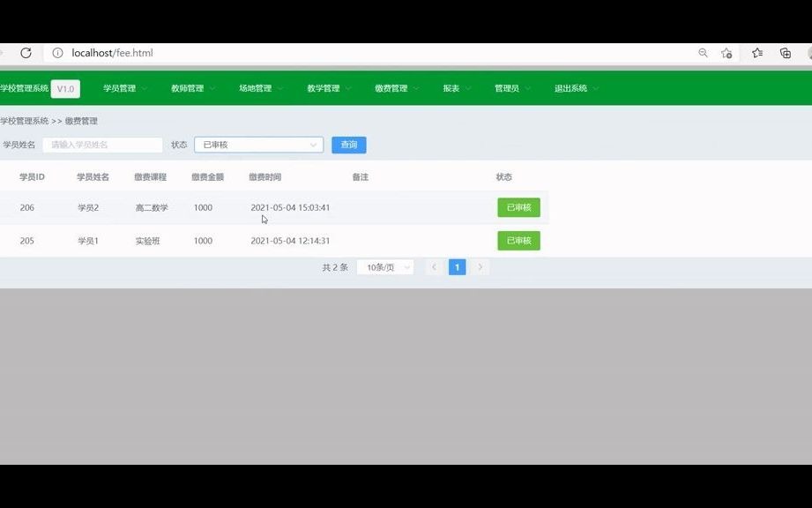This screenshot has width=812, height=508.
Task: Click the site information icon in address bar
Action: click(57, 52)
